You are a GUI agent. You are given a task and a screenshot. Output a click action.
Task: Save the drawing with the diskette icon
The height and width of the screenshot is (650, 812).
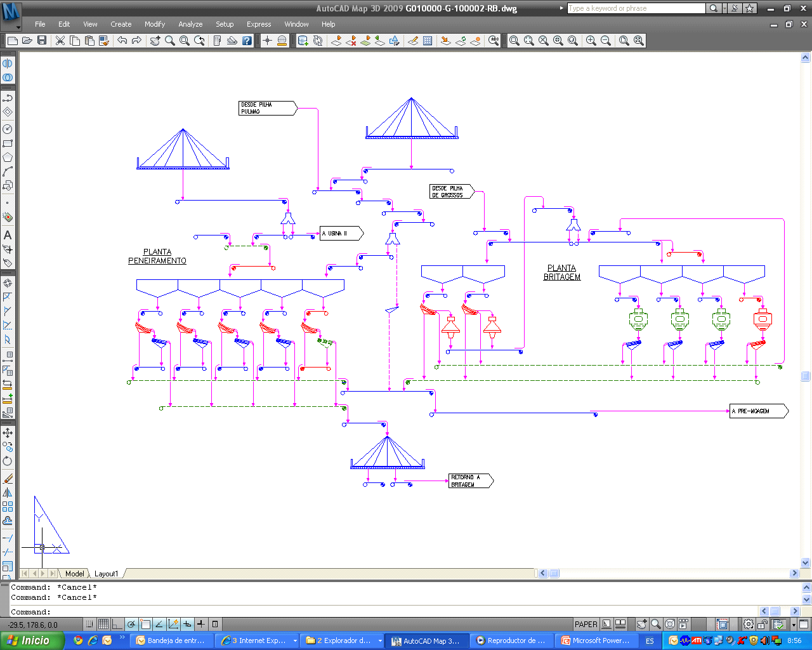[x=42, y=41]
